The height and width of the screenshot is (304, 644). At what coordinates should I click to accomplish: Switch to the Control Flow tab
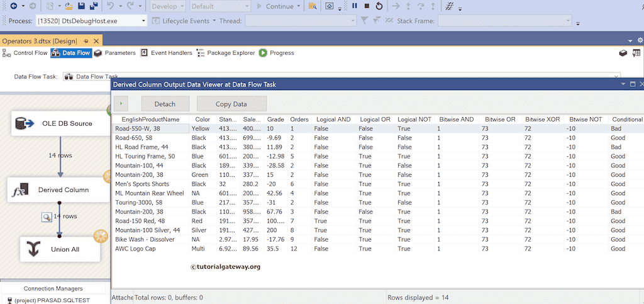(x=30, y=53)
